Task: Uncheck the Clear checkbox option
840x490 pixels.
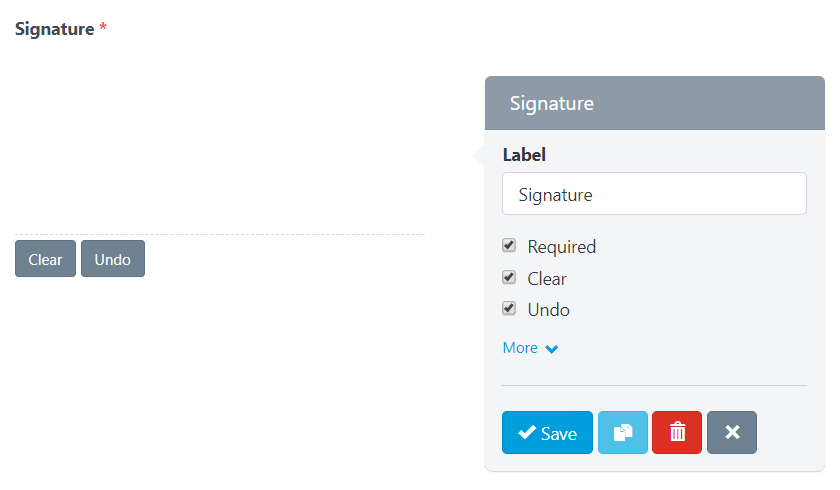Action: tap(509, 278)
